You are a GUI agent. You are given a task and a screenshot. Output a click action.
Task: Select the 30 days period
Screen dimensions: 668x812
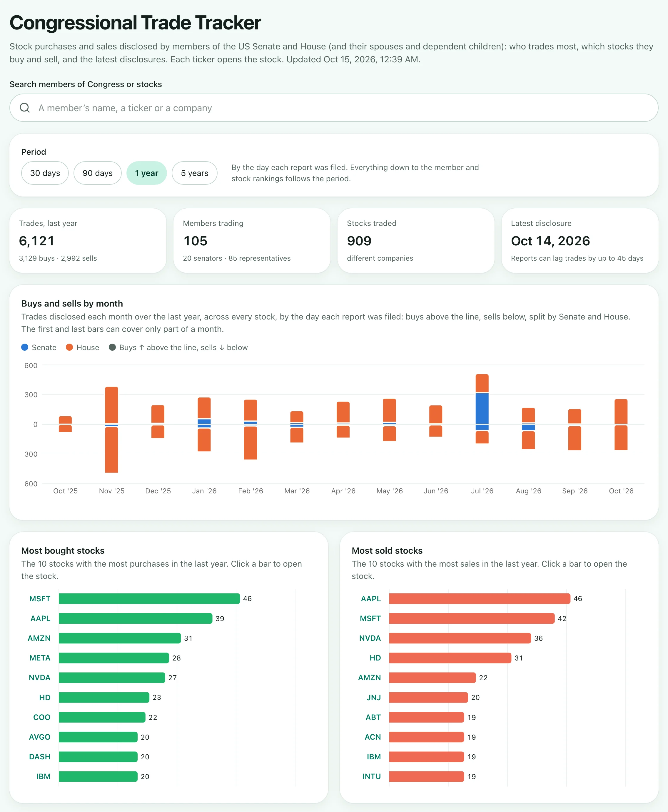pos(45,173)
